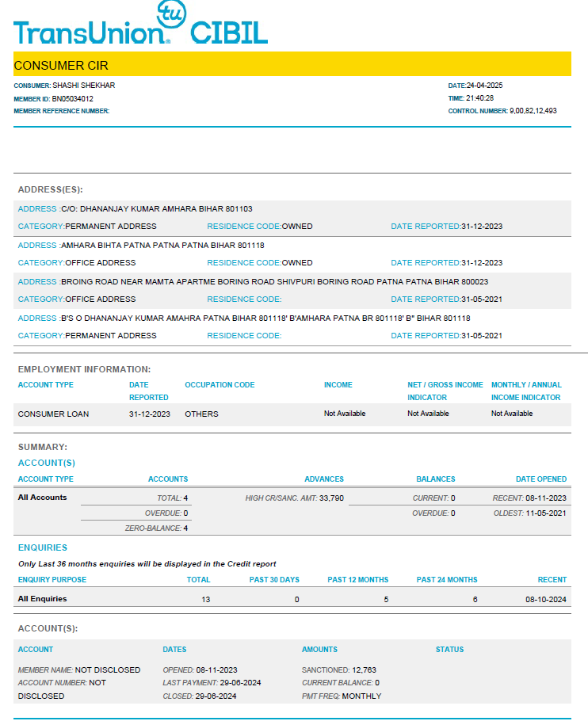Click the MEMBER REFERENCE NUMBER label

coord(62,111)
